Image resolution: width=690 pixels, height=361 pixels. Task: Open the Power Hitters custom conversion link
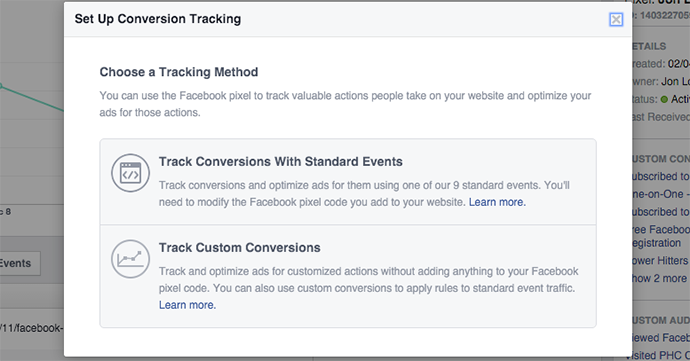point(660,261)
